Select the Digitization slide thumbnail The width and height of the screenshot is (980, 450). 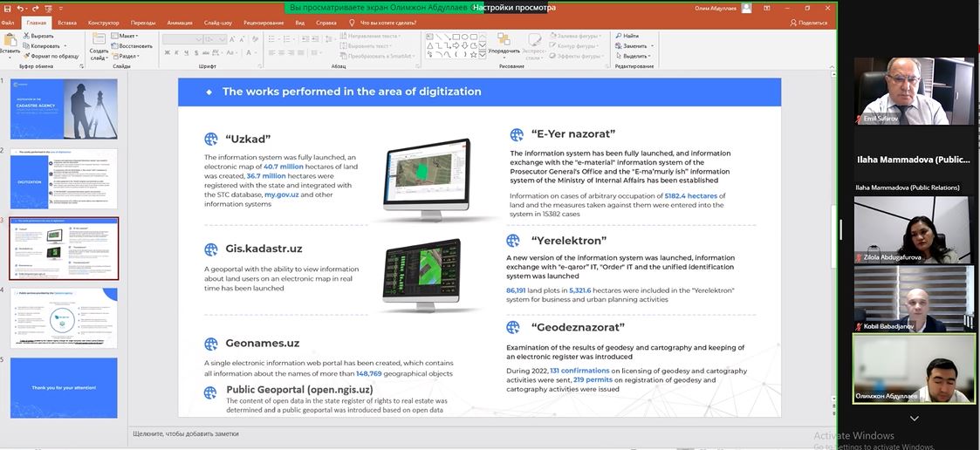(64, 179)
